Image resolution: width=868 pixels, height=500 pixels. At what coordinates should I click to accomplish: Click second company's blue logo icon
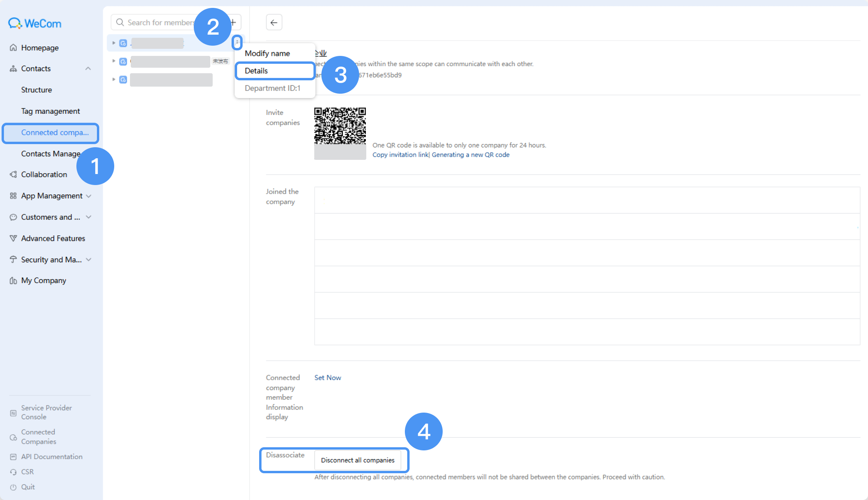click(123, 61)
